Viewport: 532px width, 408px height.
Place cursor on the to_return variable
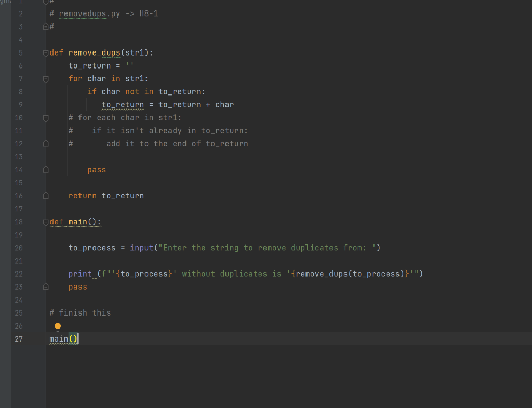tap(123, 104)
